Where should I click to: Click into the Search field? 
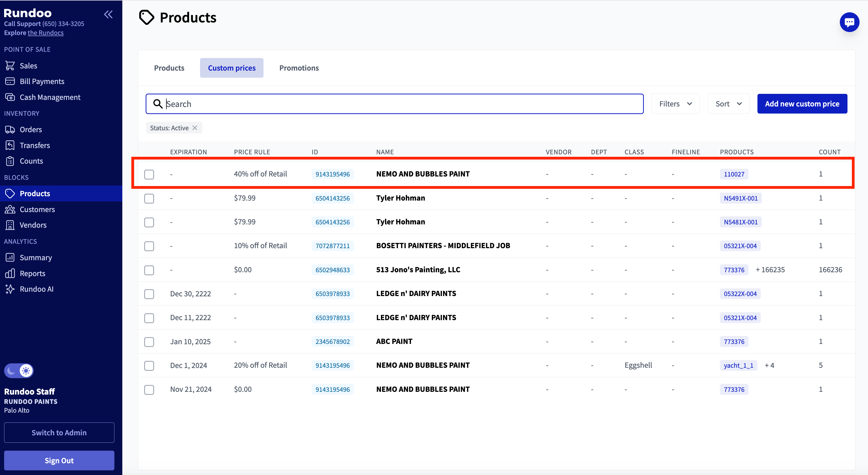click(x=394, y=104)
